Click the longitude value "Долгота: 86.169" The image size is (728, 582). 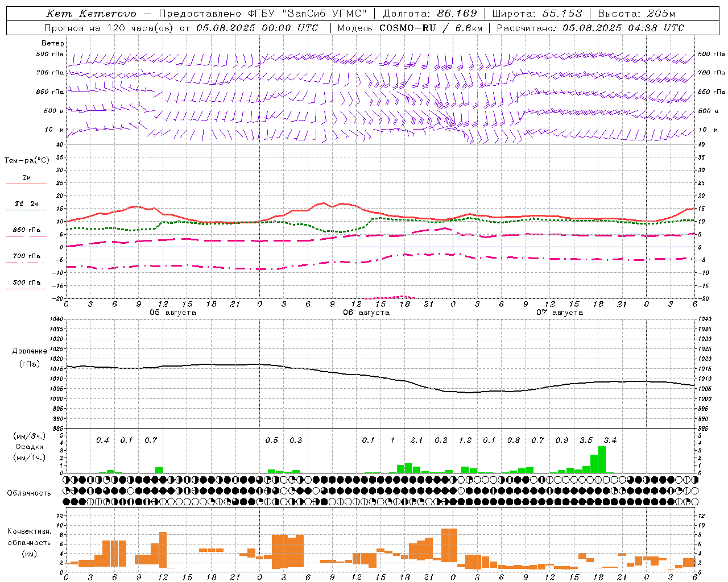(x=431, y=14)
